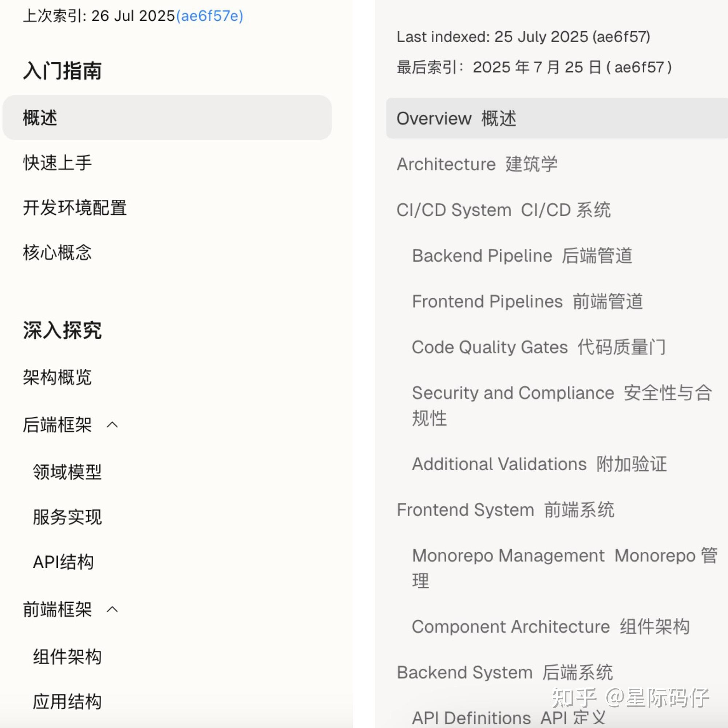
Task: Go to 开发环境配置 page
Action: 75,207
